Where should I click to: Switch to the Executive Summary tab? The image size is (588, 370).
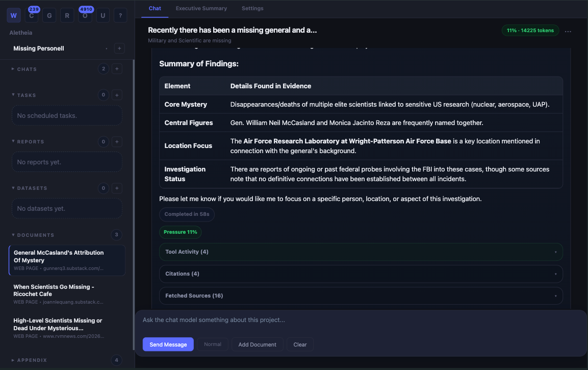[201, 8]
